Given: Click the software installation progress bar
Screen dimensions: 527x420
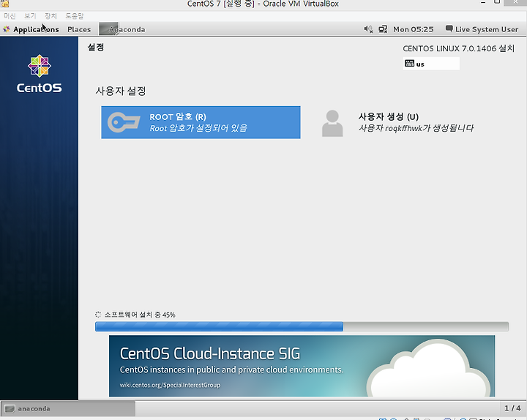Looking at the screenshot, I should [x=302, y=326].
